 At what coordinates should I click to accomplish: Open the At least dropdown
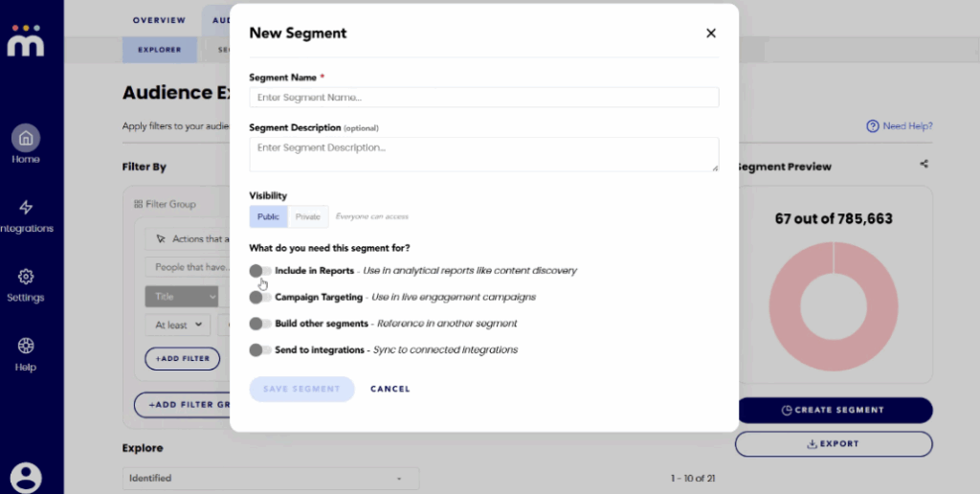[x=179, y=326]
